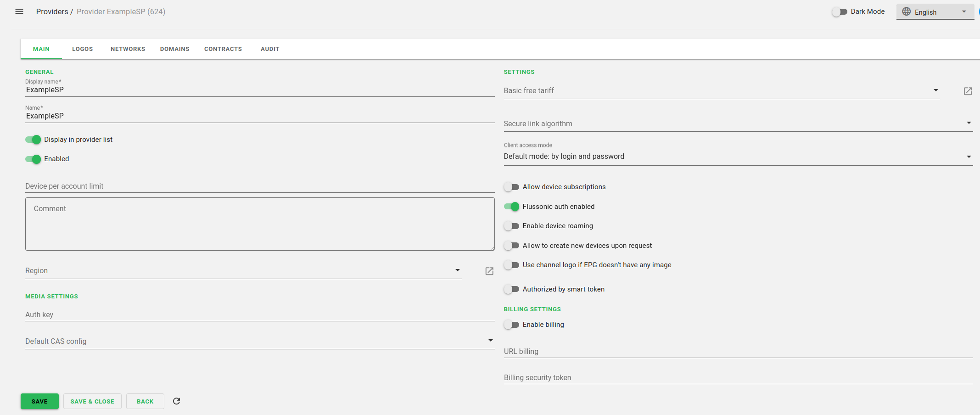The width and height of the screenshot is (980, 415).
Task: Switch to the Networks tab
Action: (128, 49)
